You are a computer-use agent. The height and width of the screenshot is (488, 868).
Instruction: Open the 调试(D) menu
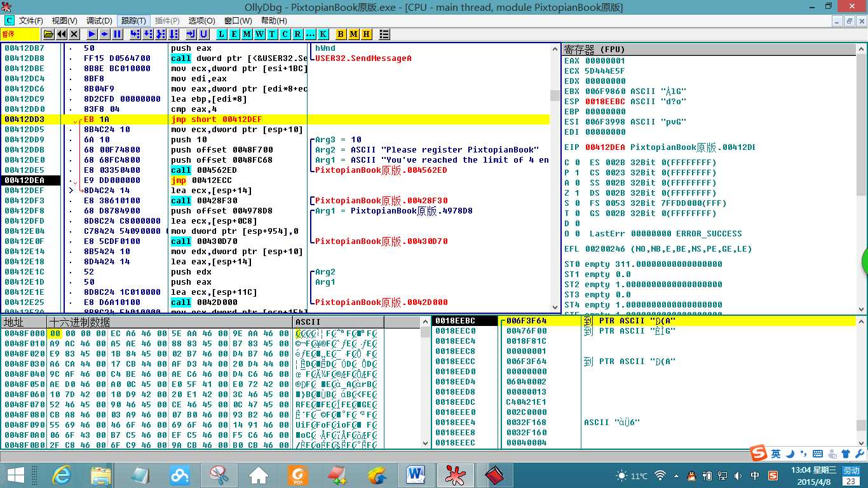(x=99, y=21)
